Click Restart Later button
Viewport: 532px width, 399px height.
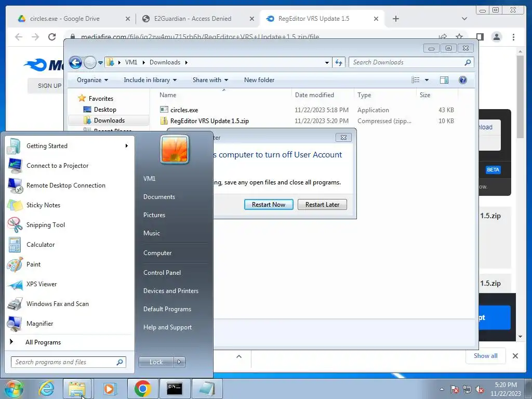click(x=322, y=205)
